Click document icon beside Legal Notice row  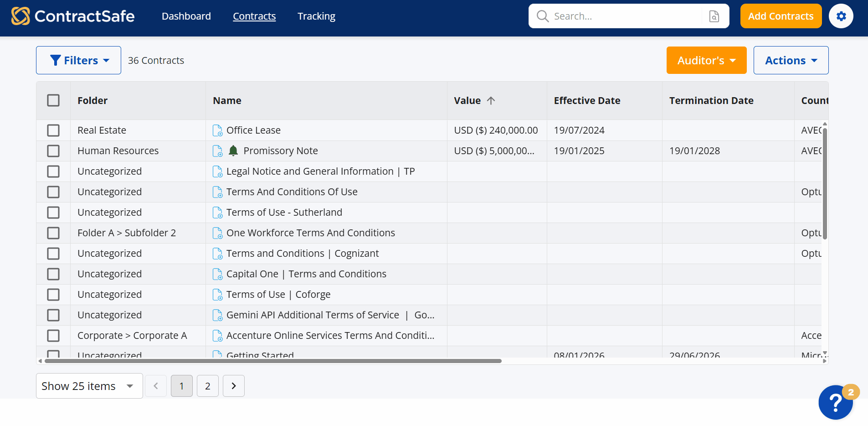pyautogui.click(x=218, y=171)
